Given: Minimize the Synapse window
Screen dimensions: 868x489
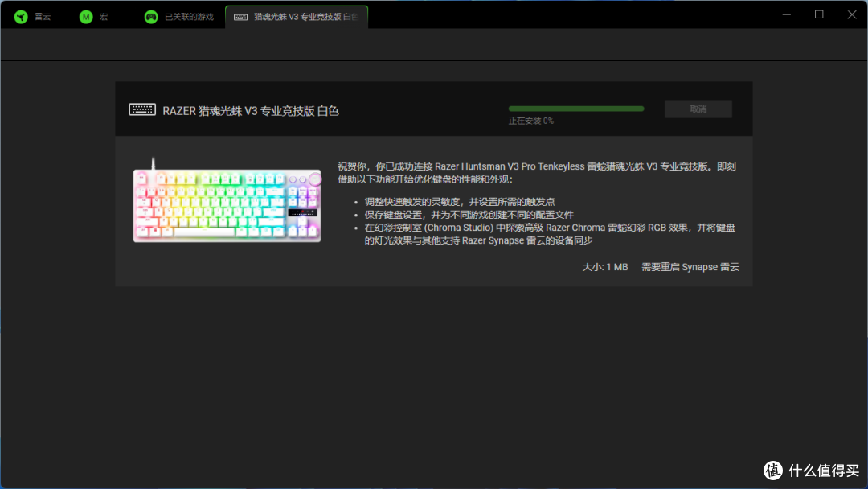Looking at the screenshot, I should tap(786, 15).
